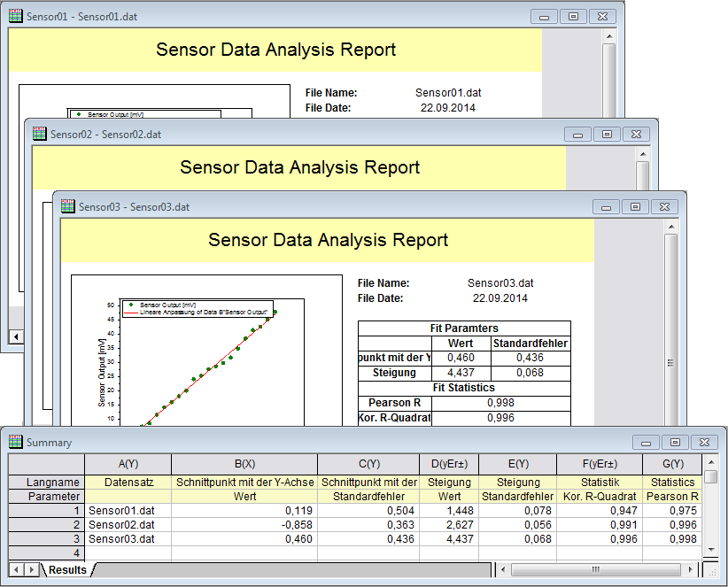Image resolution: width=728 pixels, height=587 pixels.
Task: Click the Sensor01 window workbook icon
Action: click(15, 16)
